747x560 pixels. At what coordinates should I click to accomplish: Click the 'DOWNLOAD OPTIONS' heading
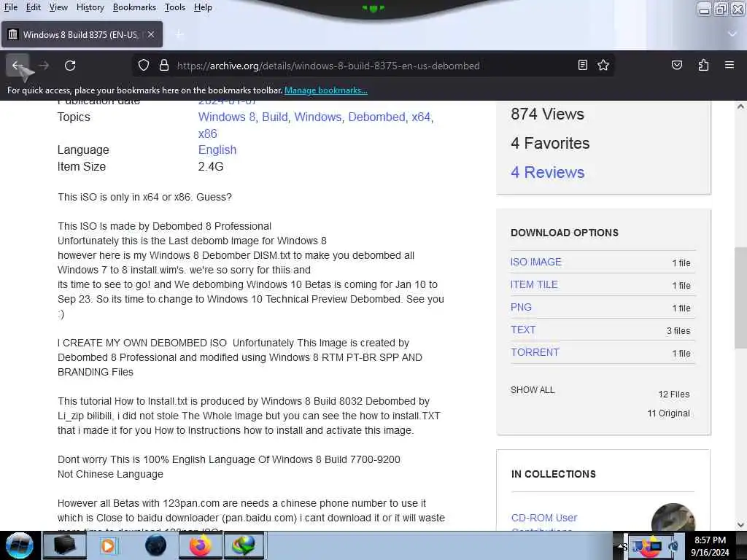point(565,233)
